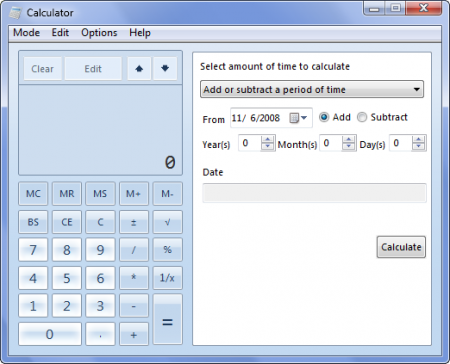Expand the 'Add or subtract a period of time' dropdown

pos(312,89)
